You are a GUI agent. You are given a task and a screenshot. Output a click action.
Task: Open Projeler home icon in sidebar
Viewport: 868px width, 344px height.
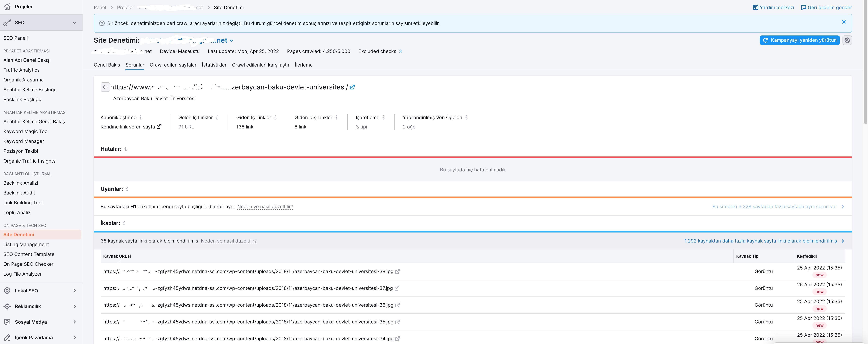click(x=7, y=6)
